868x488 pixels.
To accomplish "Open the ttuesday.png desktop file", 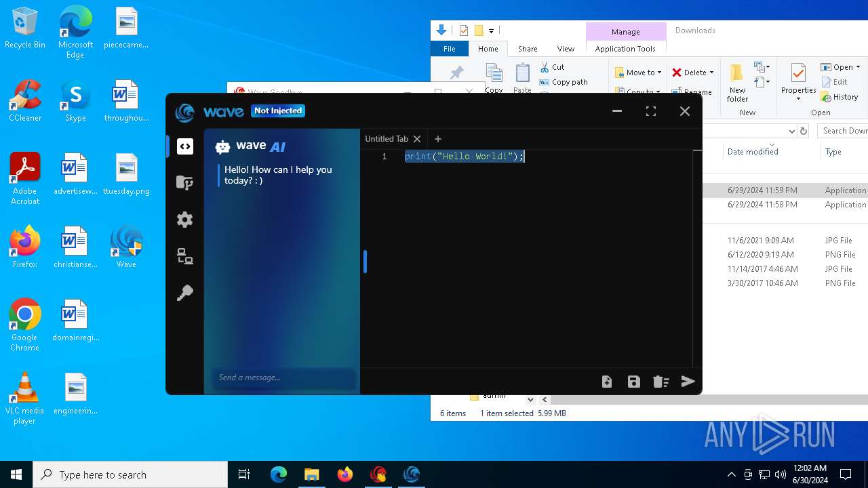I will [x=126, y=174].
